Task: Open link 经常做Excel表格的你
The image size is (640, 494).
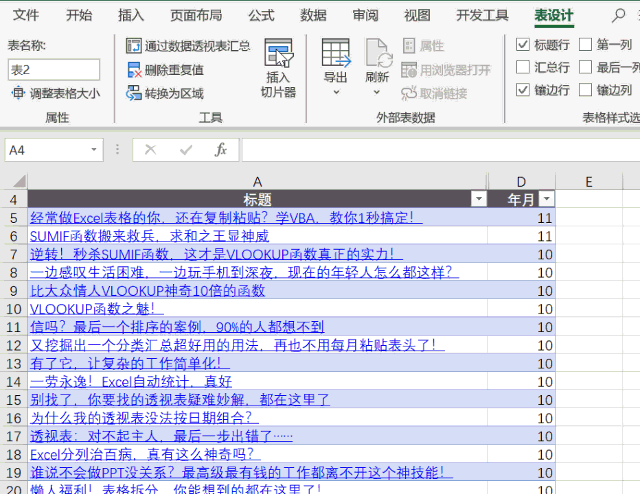Action: [226, 218]
